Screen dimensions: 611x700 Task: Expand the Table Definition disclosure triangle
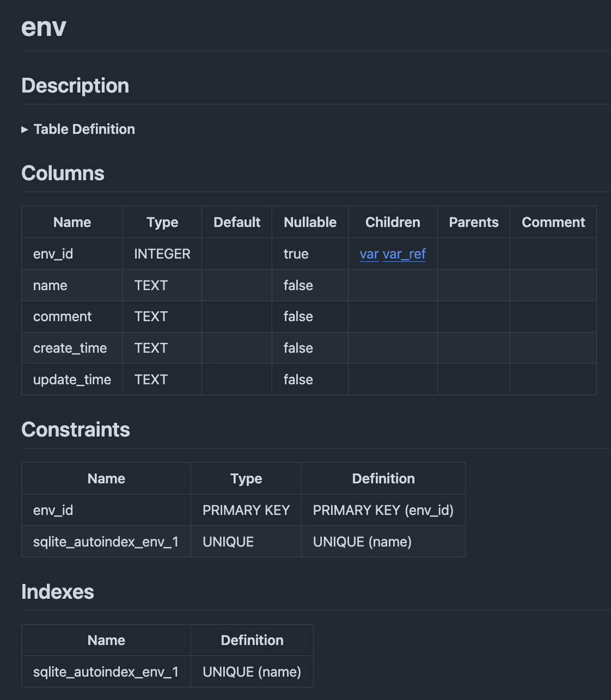pyautogui.click(x=25, y=130)
